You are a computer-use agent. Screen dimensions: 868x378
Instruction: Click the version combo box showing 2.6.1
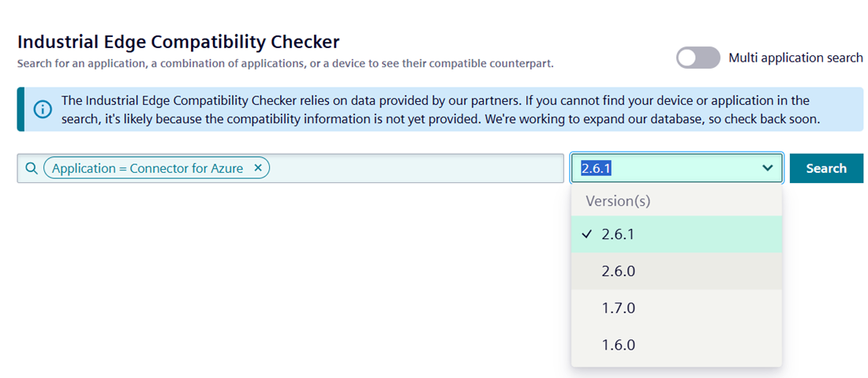coord(677,167)
